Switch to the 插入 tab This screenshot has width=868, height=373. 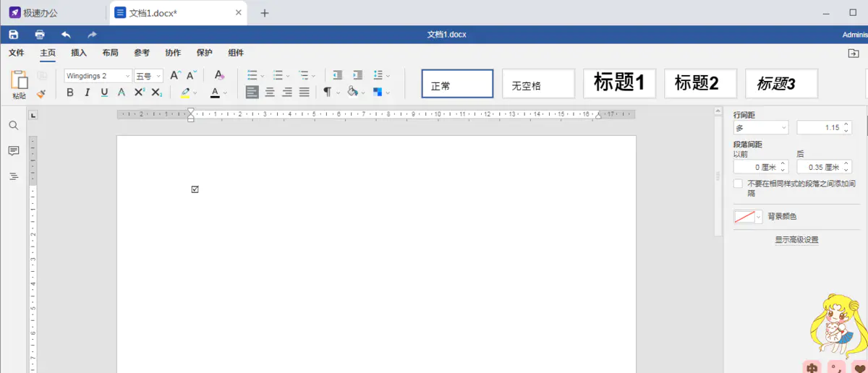click(79, 53)
